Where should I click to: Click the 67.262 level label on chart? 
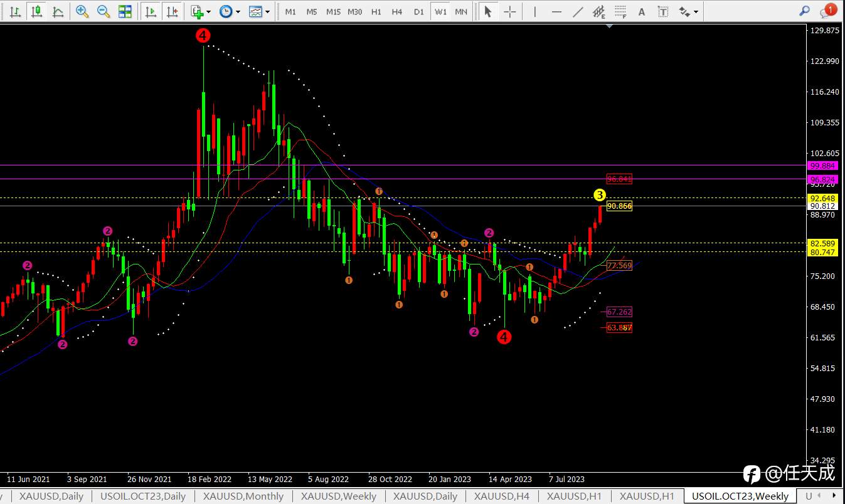point(619,312)
